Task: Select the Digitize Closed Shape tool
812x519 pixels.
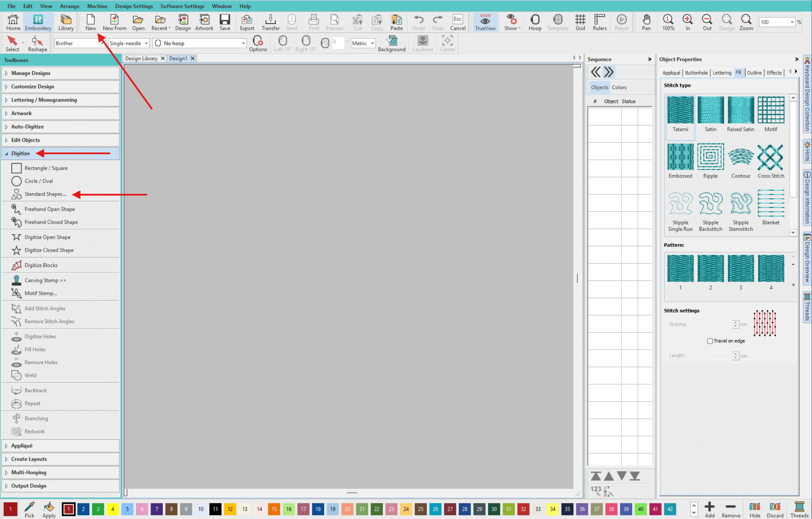Action: coord(49,250)
